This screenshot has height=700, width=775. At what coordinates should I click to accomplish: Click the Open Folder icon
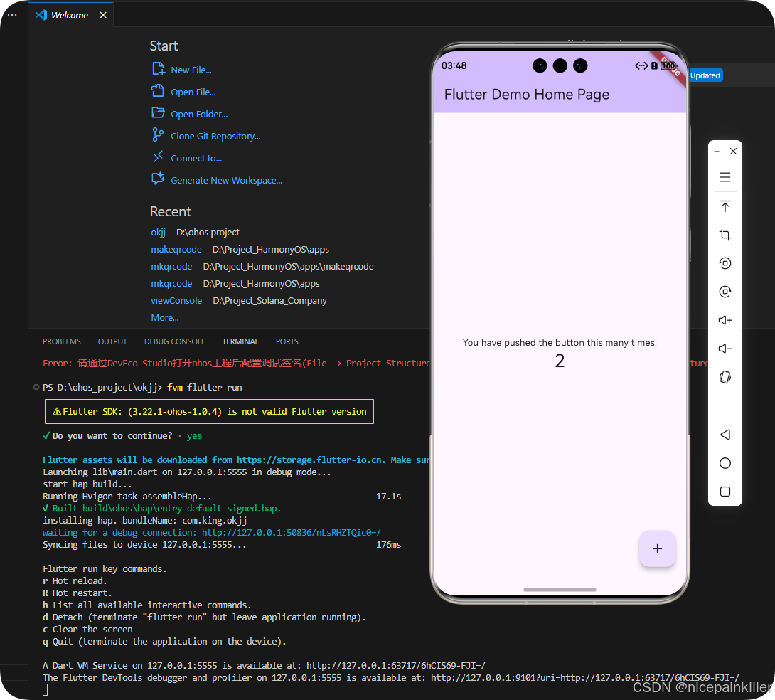pyautogui.click(x=158, y=112)
